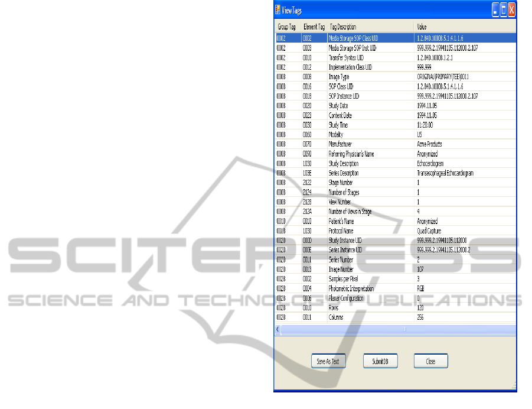Click the Save As Text button

[328, 361]
